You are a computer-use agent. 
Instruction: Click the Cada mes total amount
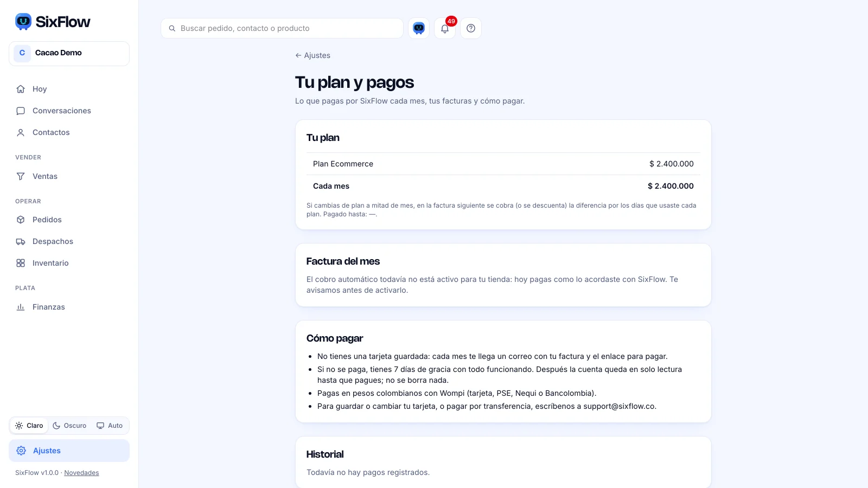(x=671, y=186)
